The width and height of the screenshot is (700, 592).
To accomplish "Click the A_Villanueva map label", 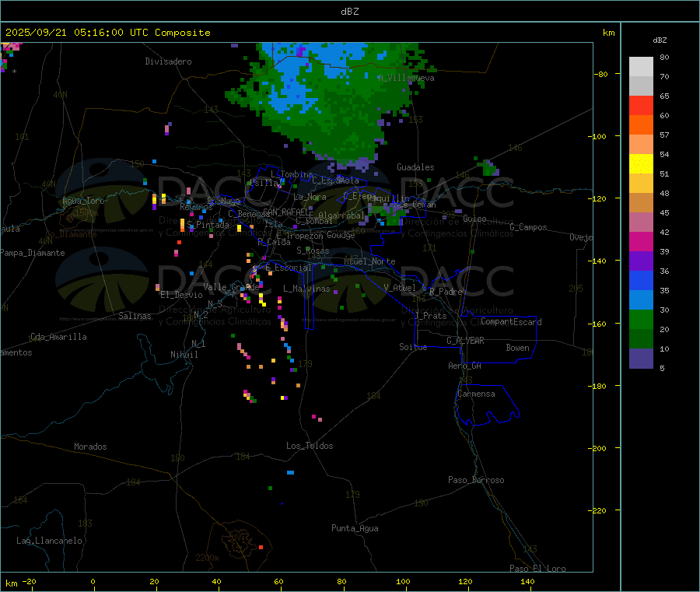I will [406, 78].
